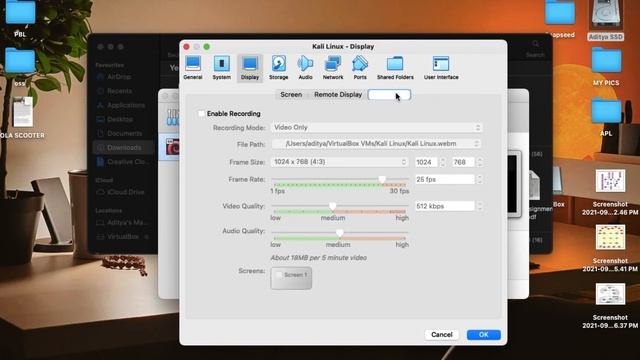Open the General settings icon

(193, 67)
